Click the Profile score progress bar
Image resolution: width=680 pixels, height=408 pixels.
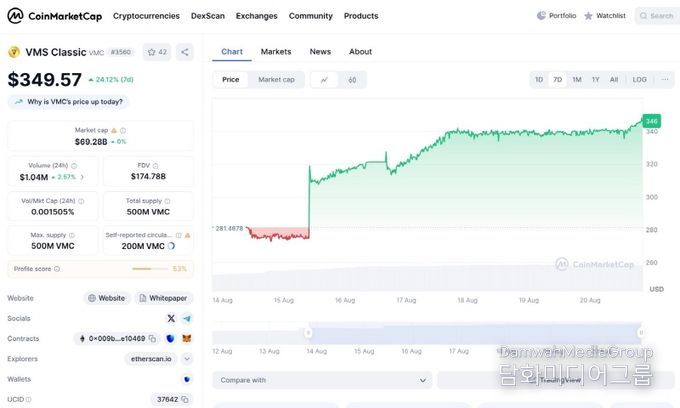[150, 269]
